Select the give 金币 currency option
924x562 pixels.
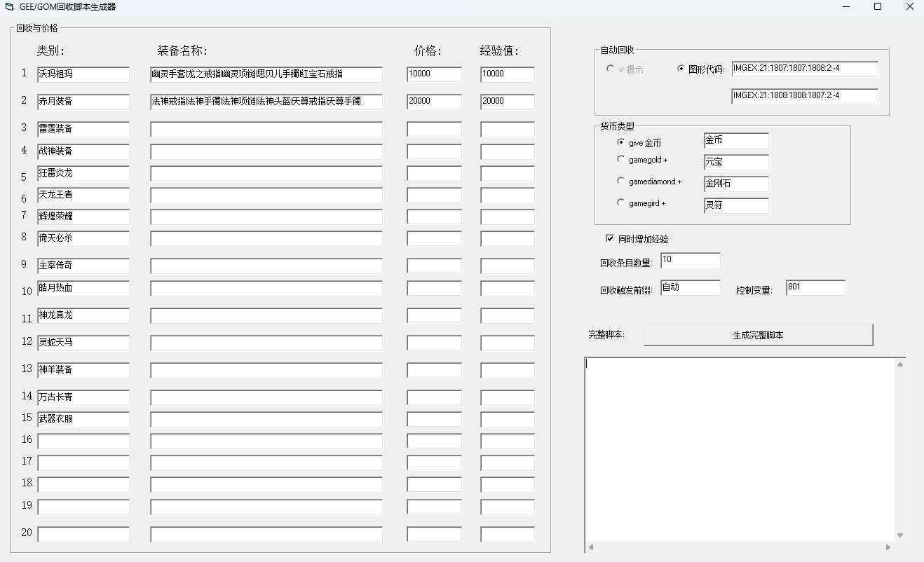620,142
